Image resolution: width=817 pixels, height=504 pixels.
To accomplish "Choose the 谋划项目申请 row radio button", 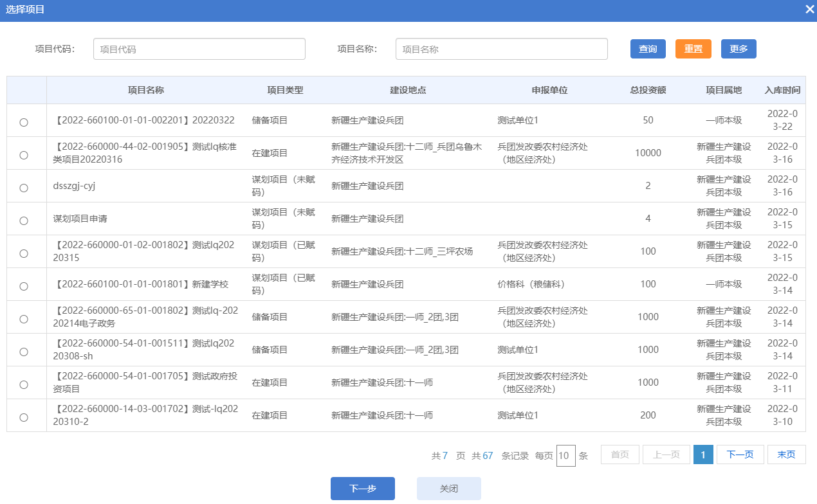I will (24, 221).
